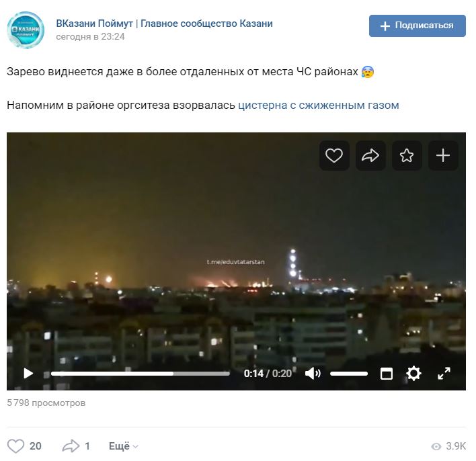Subscribe with the Подписаться button

pos(417,26)
